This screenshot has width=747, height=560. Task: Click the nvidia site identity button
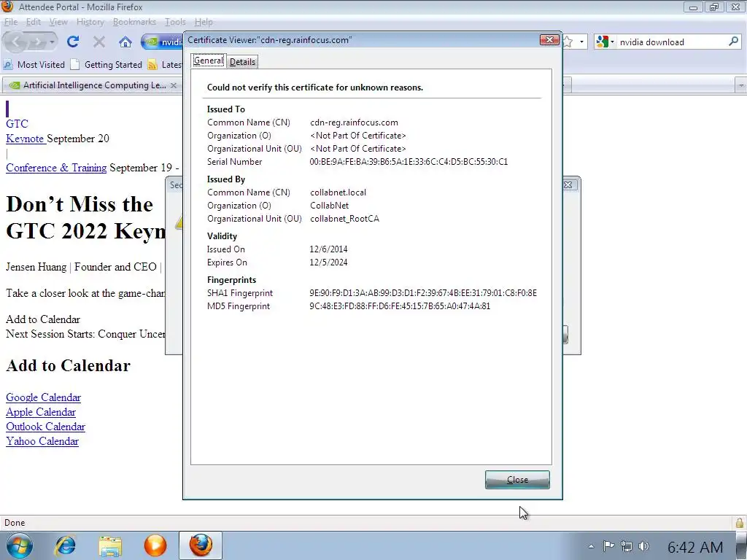(x=162, y=42)
